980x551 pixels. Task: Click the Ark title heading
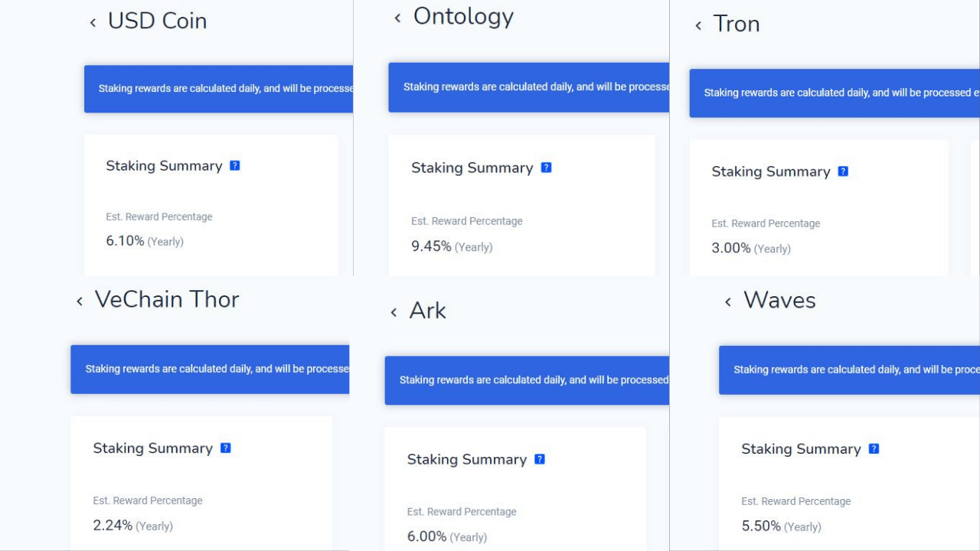click(427, 311)
